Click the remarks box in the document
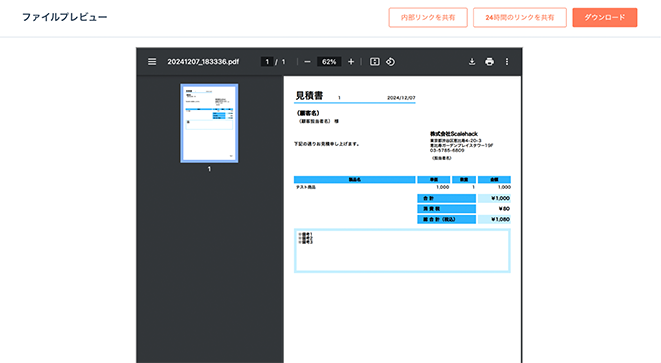661x363 pixels. pyautogui.click(x=402, y=251)
